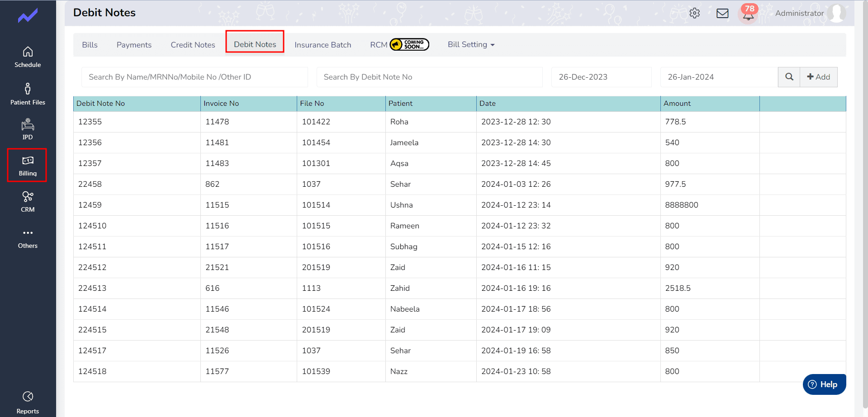The image size is (868, 417).
Task: Click the File No column header
Action: (x=341, y=104)
